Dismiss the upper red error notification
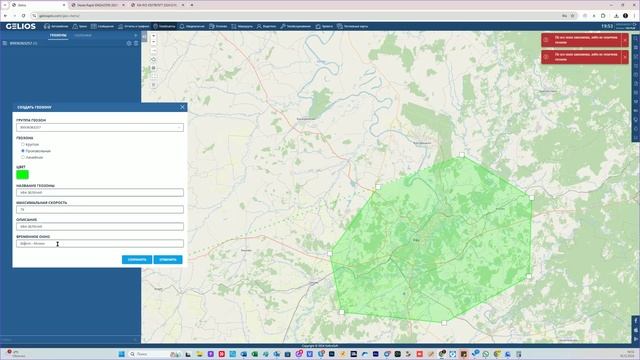Image resolution: width=640 pixels, height=360 pixels. [x=625, y=40]
